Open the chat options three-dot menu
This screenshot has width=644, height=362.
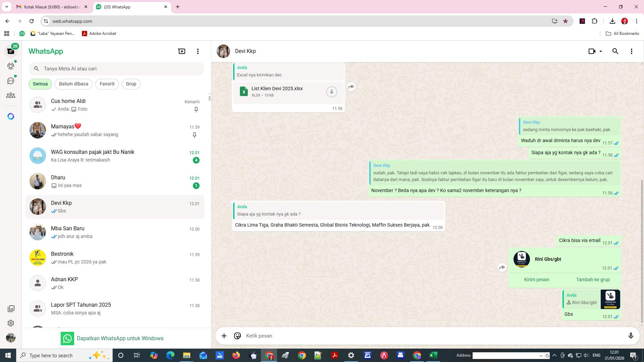[632, 51]
